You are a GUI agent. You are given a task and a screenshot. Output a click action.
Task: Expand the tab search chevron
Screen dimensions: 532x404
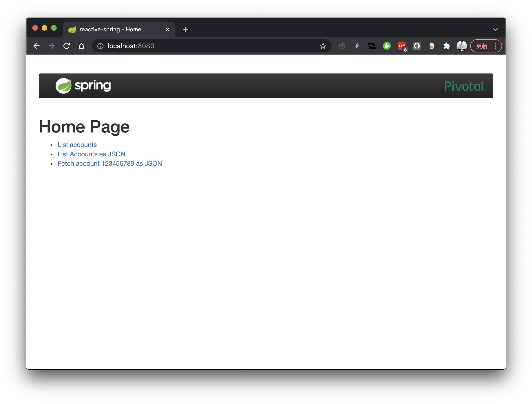495,29
